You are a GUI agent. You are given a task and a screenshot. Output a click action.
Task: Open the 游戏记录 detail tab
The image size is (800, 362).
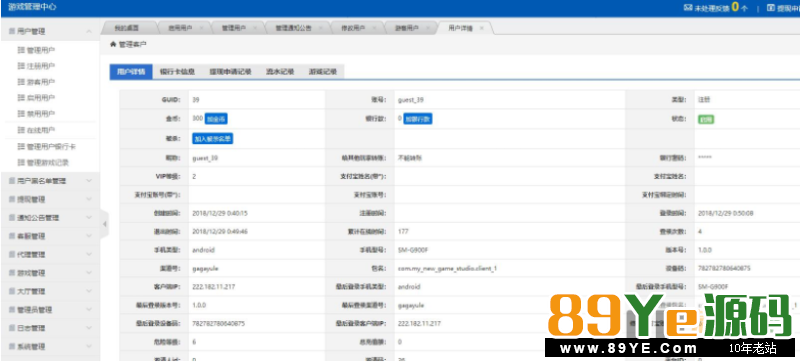pos(322,72)
